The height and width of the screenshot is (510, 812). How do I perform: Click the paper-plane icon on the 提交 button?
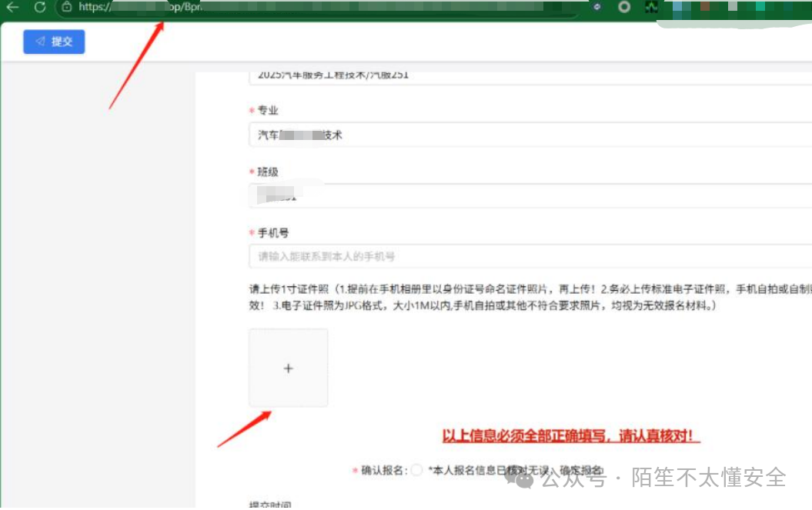(x=40, y=42)
